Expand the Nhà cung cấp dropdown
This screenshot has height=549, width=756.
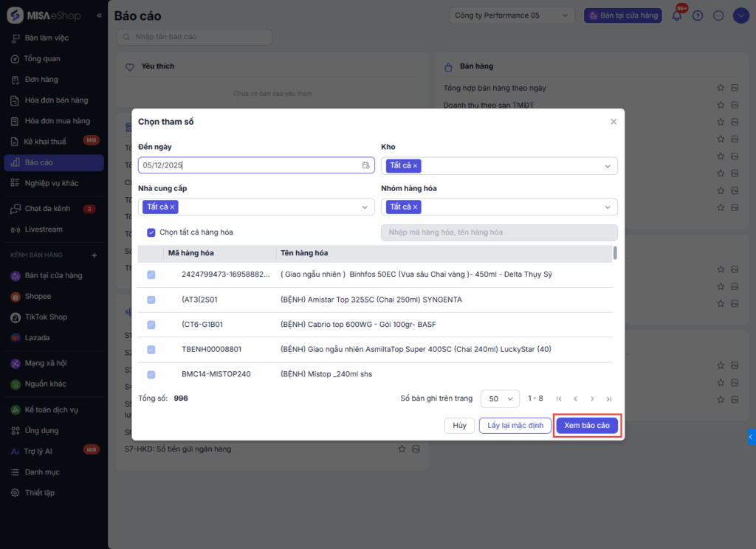[365, 207]
